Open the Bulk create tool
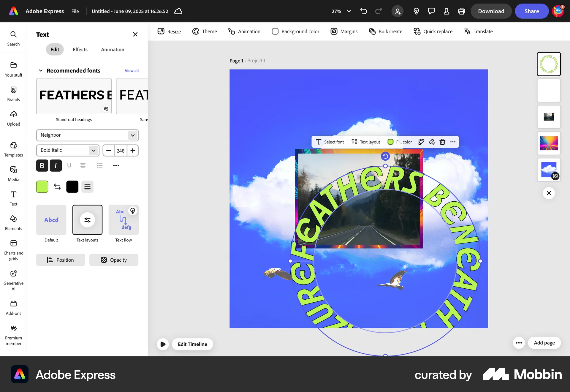Screen dimensions: 570x392 click(x=385, y=31)
